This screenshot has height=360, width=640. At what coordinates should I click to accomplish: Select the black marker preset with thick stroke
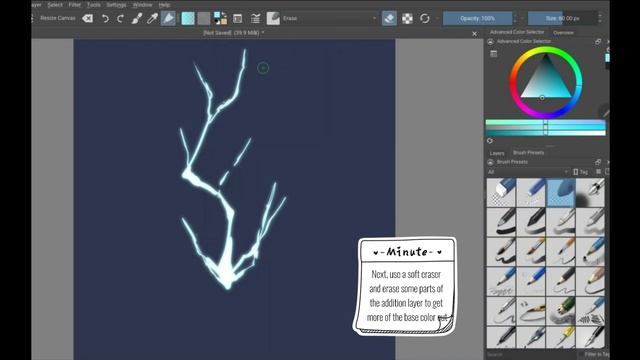coord(501,222)
